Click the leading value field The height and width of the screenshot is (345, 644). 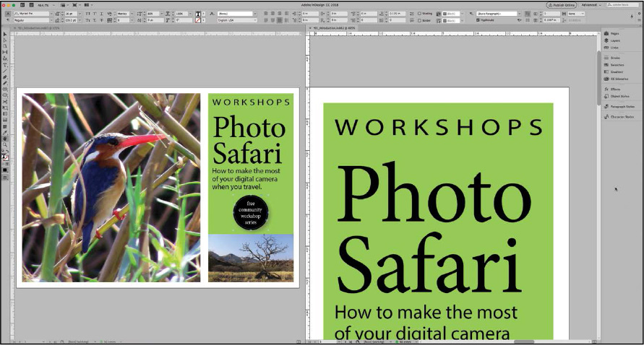pos(70,20)
